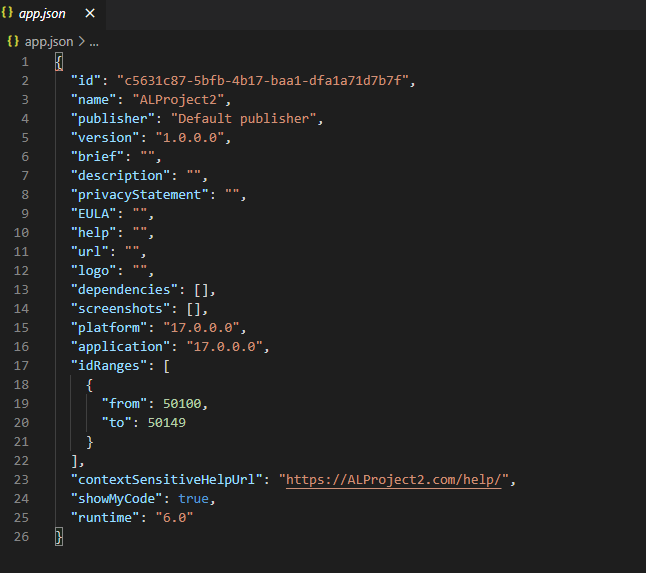Screen dimensions: 646x573
Task: Click the showMyCode value true
Action: coord(193,499)
